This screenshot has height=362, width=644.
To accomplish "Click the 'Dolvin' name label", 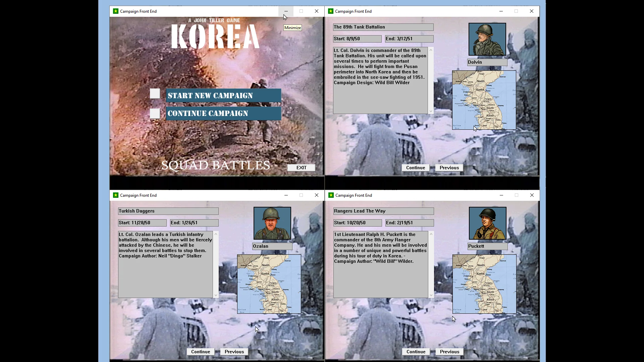I will 487,62.
